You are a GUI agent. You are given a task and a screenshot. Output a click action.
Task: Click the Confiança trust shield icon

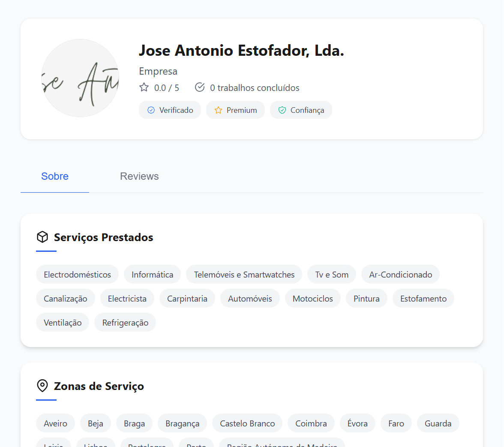click(x=282, y=110)
